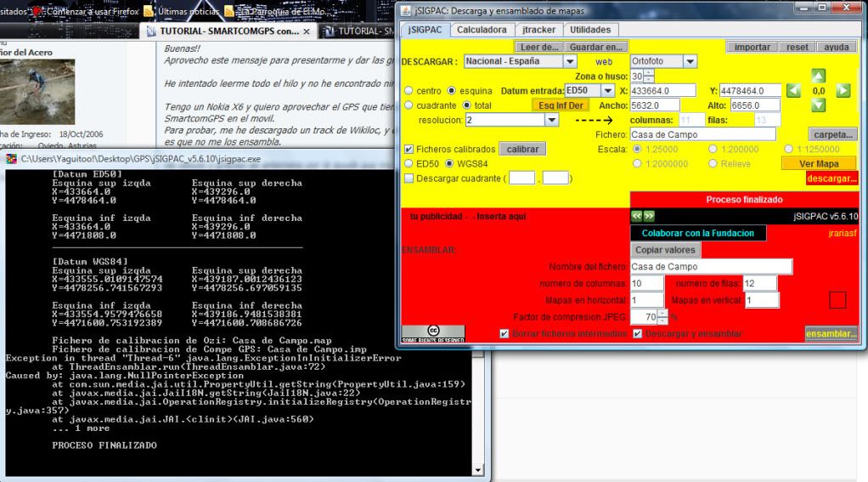Click the calibrar button
Image resolution: width=868 pixels, height=482 pixels.
[x=522, y=149]
